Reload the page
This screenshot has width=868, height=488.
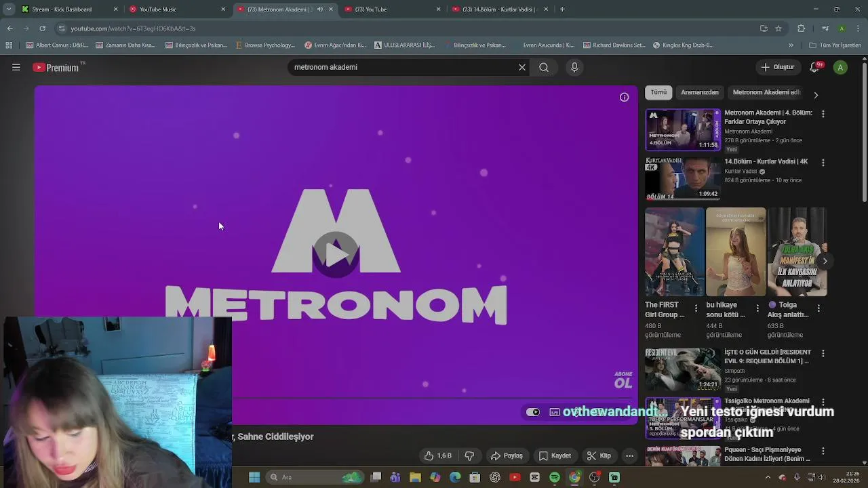coord(42,28)
